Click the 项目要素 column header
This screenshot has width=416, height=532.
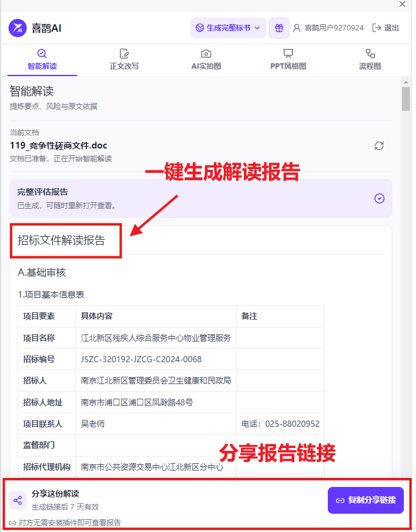39,316
